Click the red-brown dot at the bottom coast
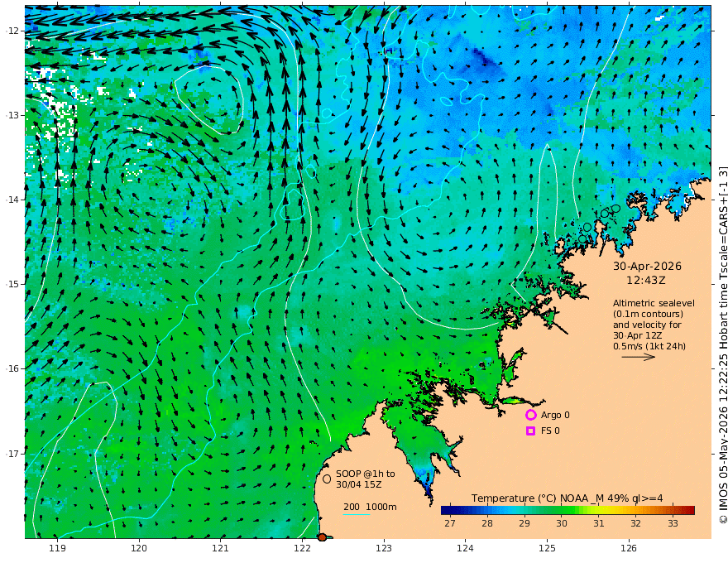Viewport: 728px width, 563px height. click(x=322, y=537)
